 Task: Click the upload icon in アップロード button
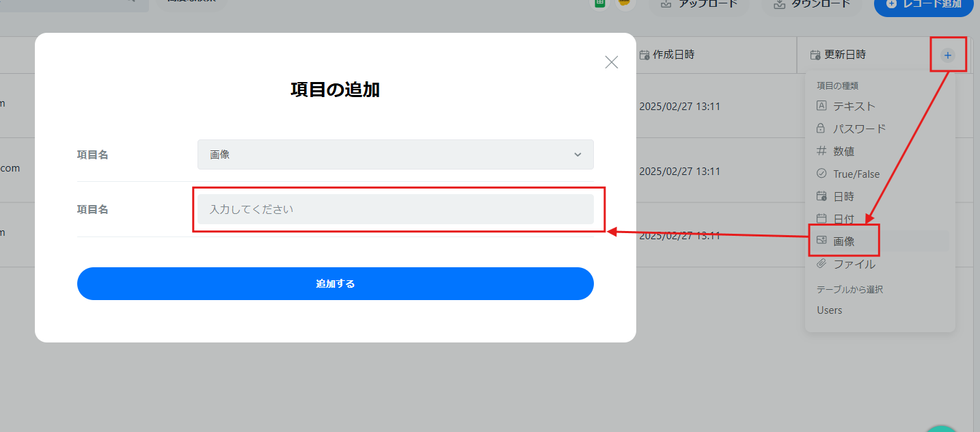tap(666, 4)
